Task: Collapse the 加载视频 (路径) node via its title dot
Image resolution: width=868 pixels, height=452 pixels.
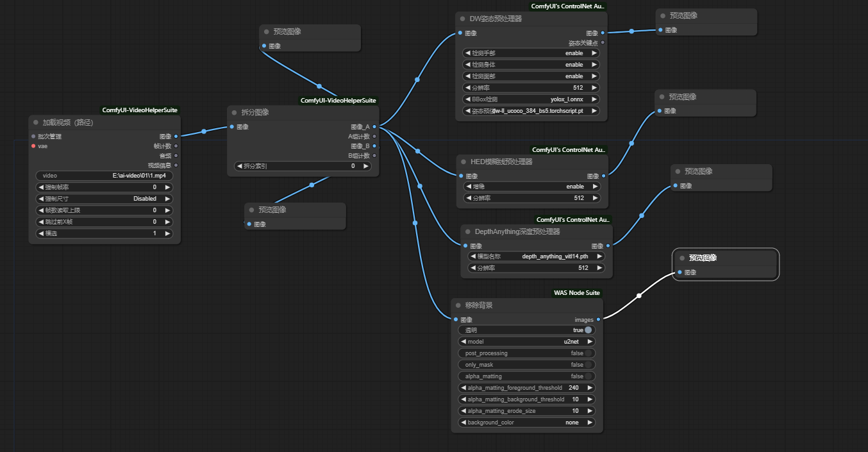Action: point(36,122)
